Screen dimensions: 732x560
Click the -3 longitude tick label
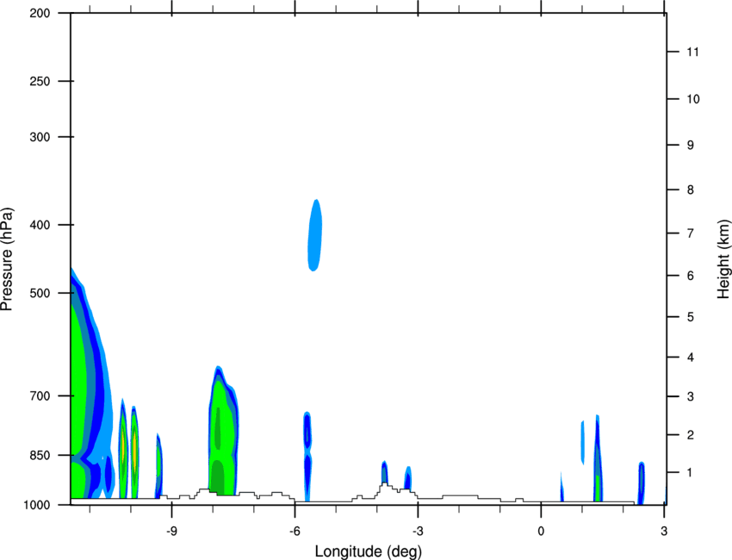418,532
